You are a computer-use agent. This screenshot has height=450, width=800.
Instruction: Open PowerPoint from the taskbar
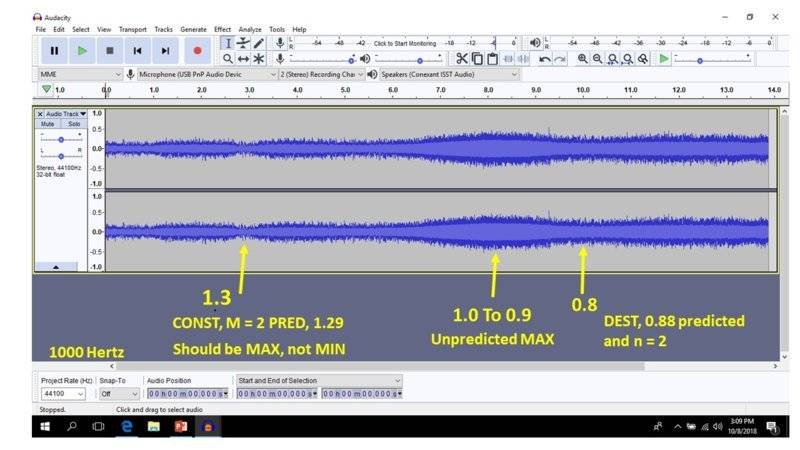coord(181,426)
